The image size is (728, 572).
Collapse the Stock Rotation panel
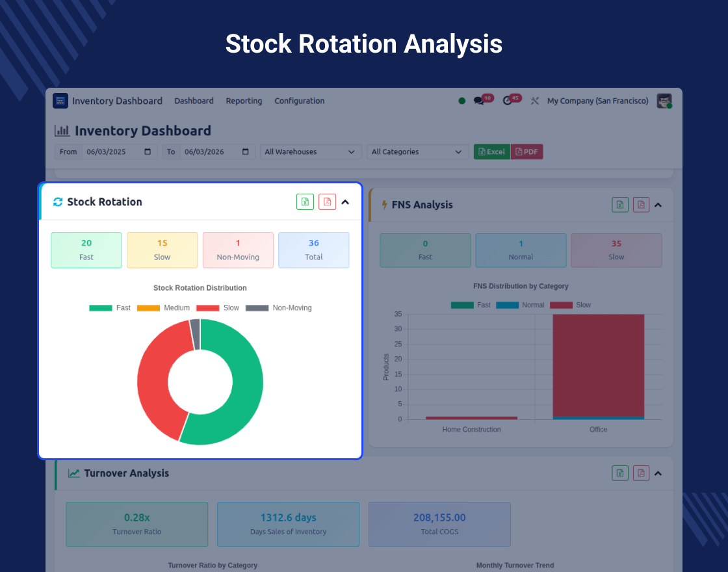point(345,202)
